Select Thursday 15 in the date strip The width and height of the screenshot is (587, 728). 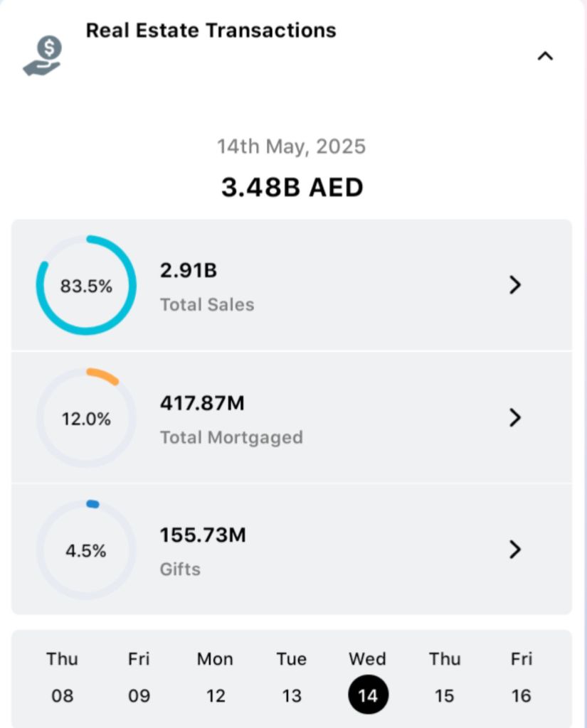[x=445, y=678]
